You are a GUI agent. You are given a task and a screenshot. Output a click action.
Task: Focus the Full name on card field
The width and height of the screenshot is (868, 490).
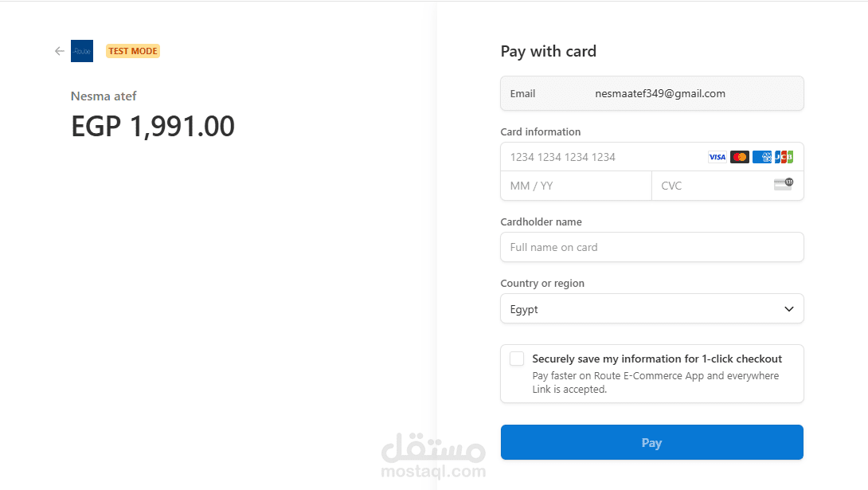[x=652, y=248]
